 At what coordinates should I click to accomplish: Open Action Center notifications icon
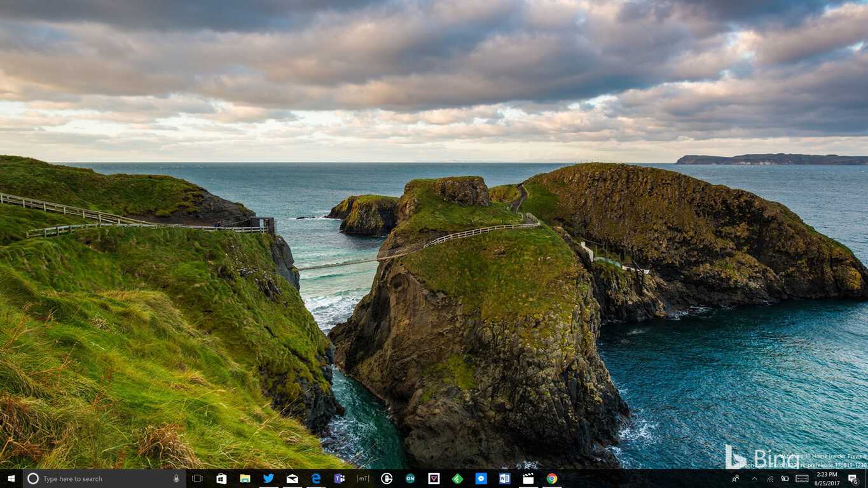[x=853, y=478]
